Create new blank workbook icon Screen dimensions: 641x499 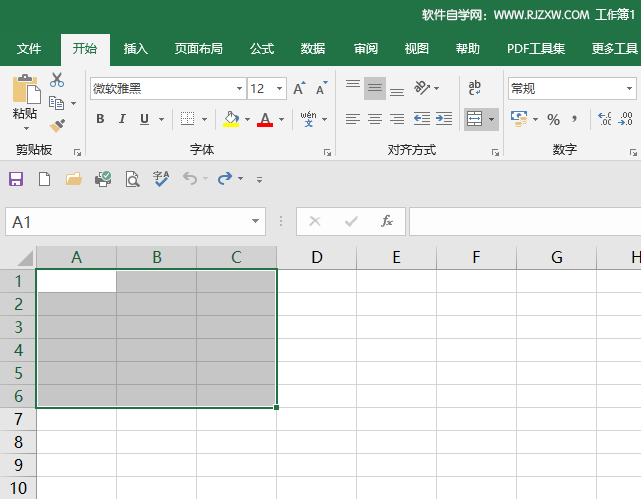[45, 179]
